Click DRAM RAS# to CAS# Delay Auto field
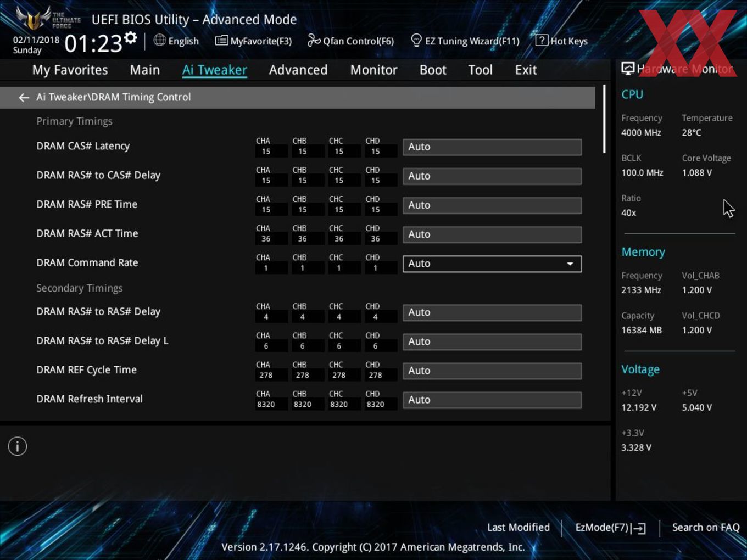This screenshot has width=747, height=560. click(492, 176)
